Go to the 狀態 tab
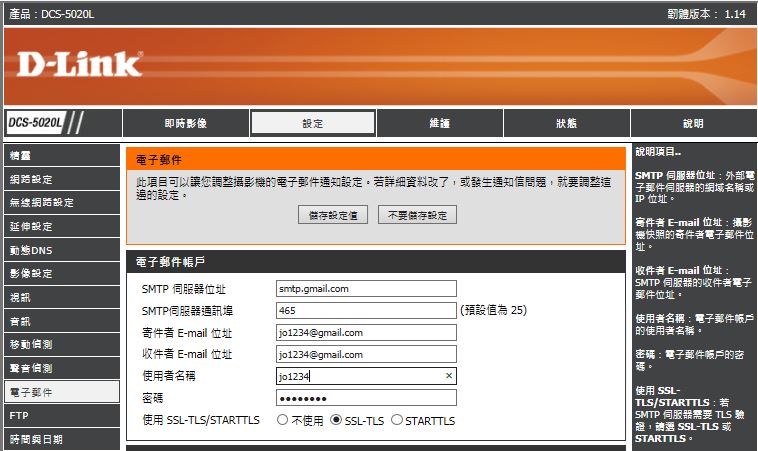This screenshot has height=451, width=758. [x=566, y=123]
